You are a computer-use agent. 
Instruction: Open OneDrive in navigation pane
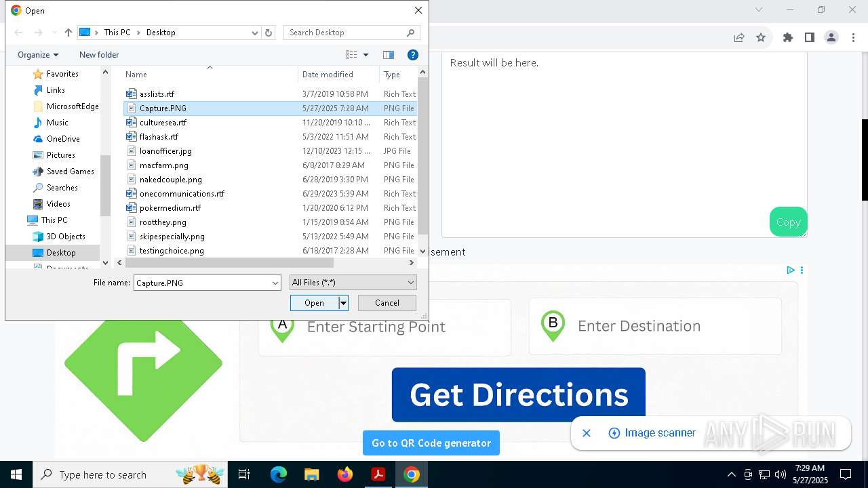coord(63,139)
